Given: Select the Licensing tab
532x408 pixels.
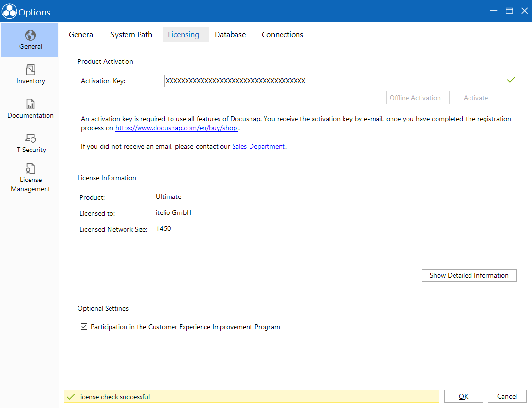Looking at the screenshot, I should [184, 34].
